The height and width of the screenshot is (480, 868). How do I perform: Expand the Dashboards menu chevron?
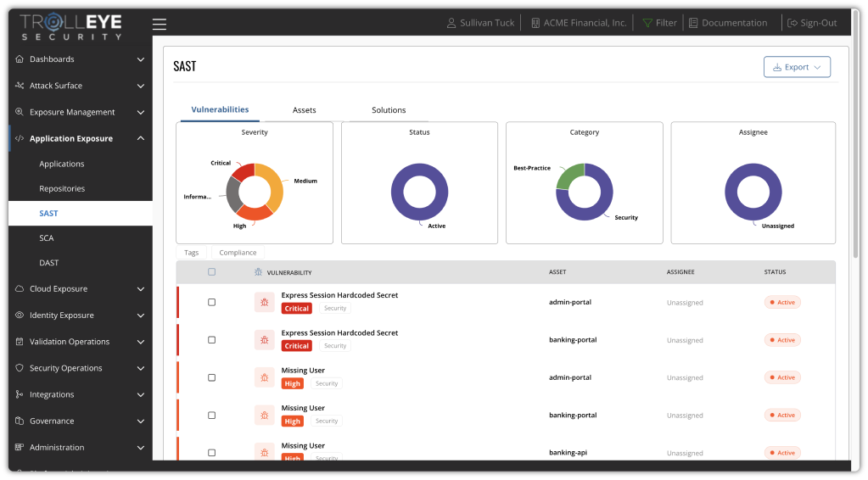pos(141,59)
